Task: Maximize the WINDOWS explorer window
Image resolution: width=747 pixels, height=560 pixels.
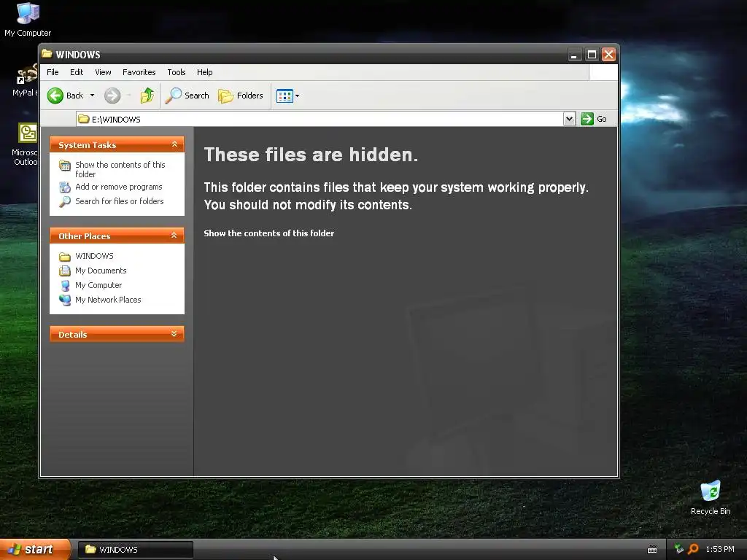Action: [x=592, y=54]
